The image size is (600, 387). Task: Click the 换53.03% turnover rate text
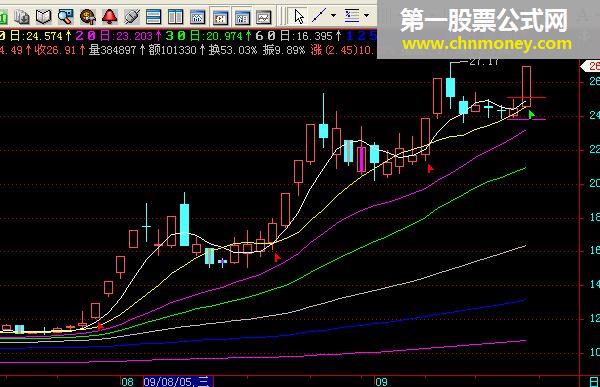pyautogui.click(x=233, y=50)
